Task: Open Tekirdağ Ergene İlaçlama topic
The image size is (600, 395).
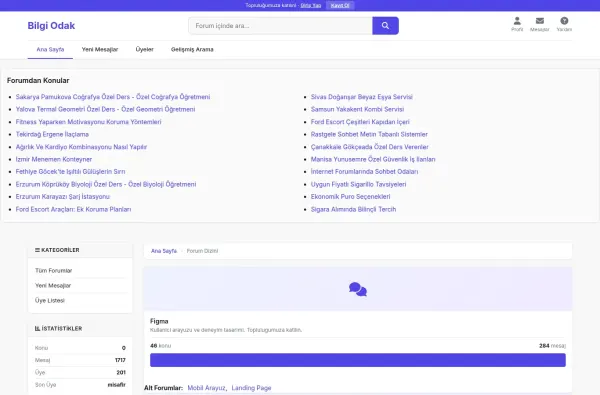Action: [52, 134]
